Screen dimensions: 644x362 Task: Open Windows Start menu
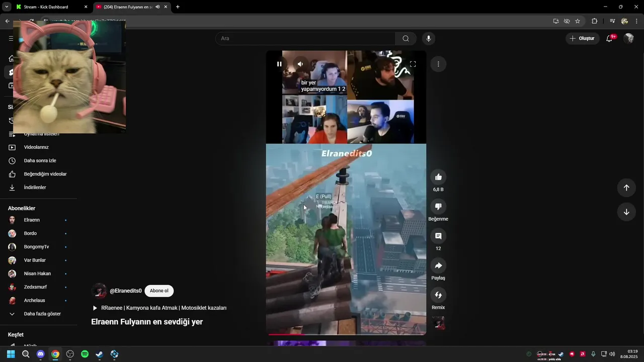point(11,354)
